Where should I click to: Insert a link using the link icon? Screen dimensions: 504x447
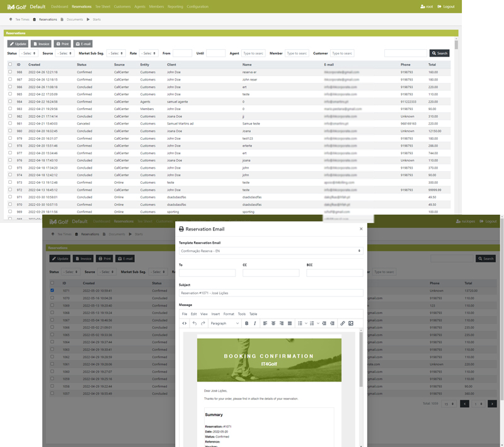pyautogui.click(x=343, y=323)
